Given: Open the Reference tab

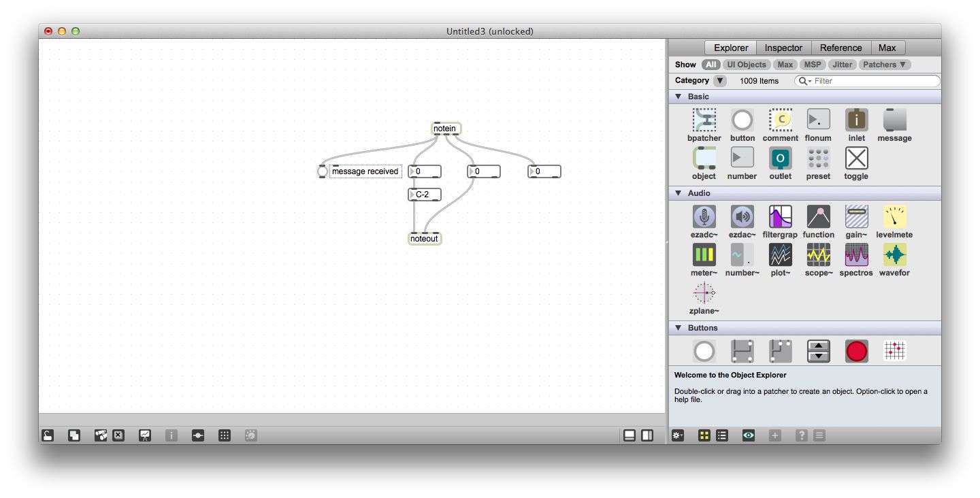Looking at the screenshot, I should tap(841, 48).
